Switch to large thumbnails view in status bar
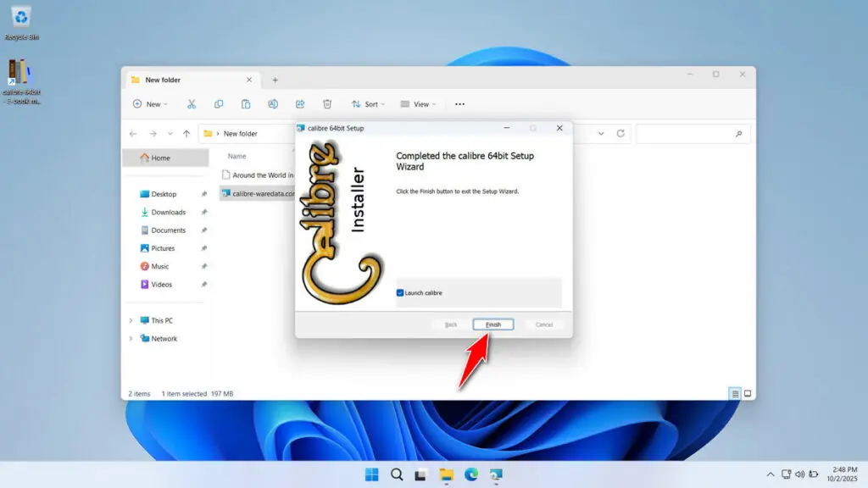 [748, 394]
